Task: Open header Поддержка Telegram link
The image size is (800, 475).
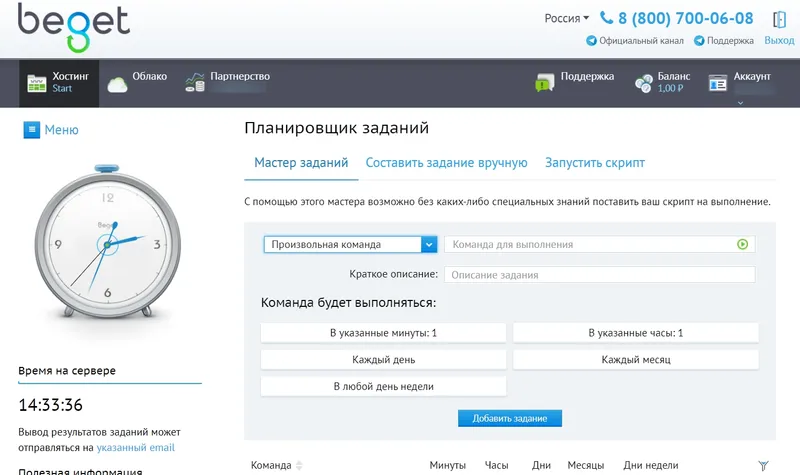Action: [x=730, y=41]
